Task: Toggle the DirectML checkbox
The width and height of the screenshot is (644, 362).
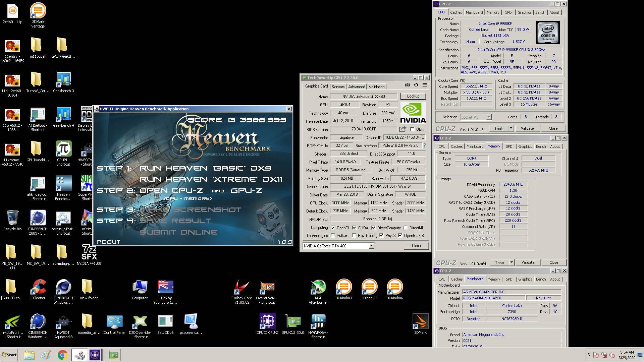Action: pyautogui.click(x=406, y=228)
